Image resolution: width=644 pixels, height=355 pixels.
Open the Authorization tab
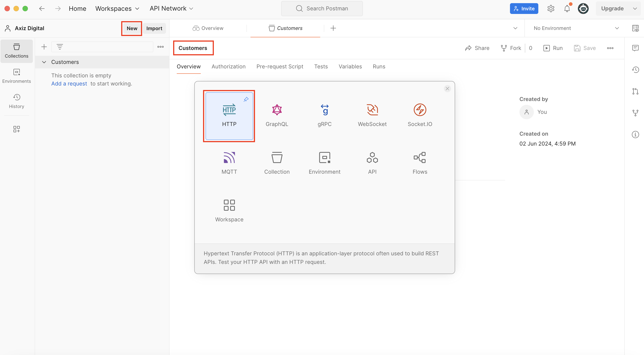(x=228, y=67)
